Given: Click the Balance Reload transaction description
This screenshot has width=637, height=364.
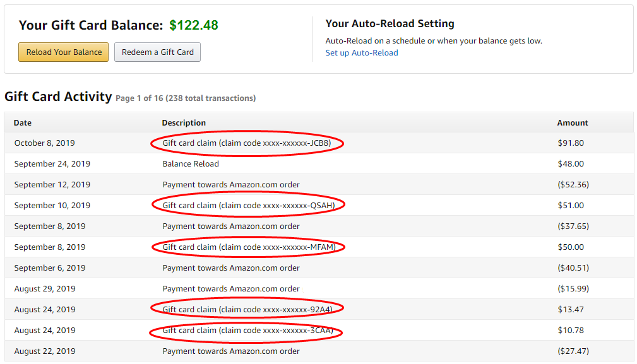Looking at the screenshot, I should click(191, 164).
